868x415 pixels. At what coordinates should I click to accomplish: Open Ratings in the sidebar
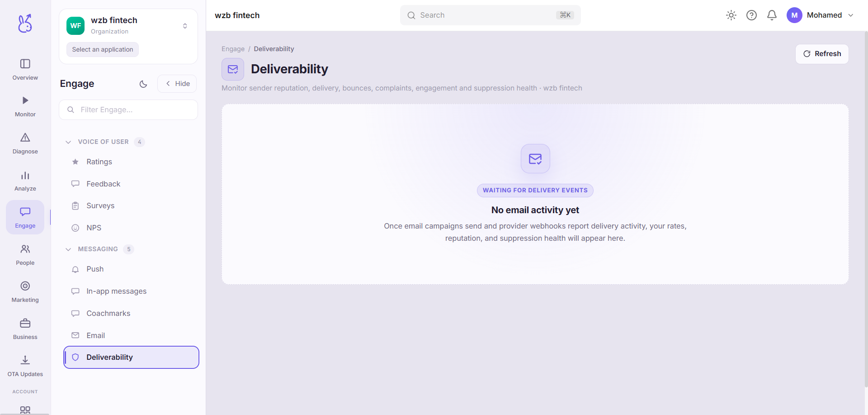pyautogui.click(x=131, y=162)
